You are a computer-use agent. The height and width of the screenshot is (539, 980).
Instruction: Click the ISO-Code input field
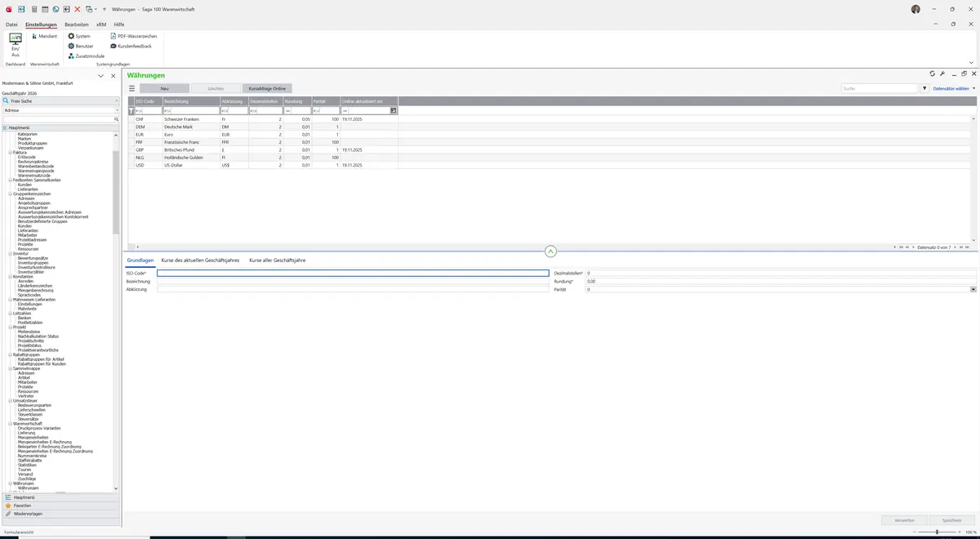pyautogui.click(x=353, y=273)
